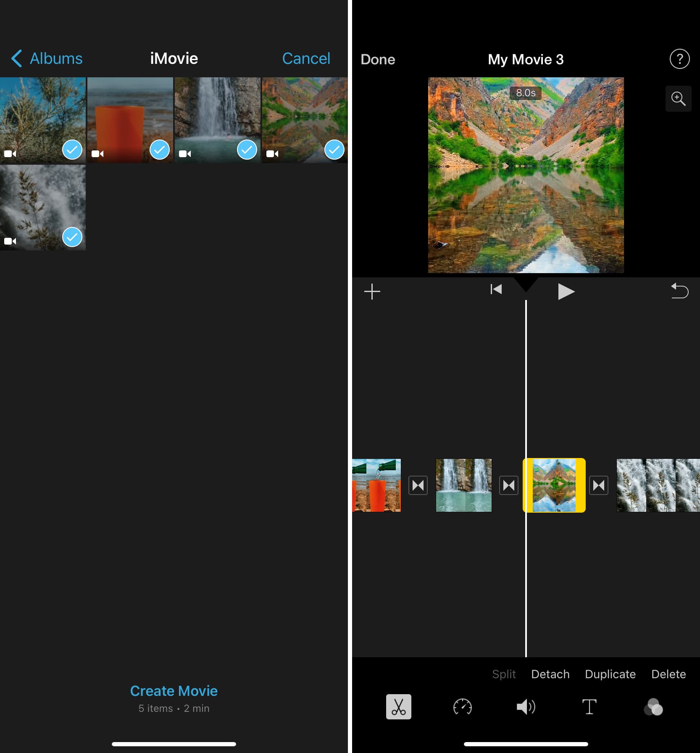Deselect the waterfall video checkmark
The width and height of the screenshot is (700, 753).
pos(247,150)
